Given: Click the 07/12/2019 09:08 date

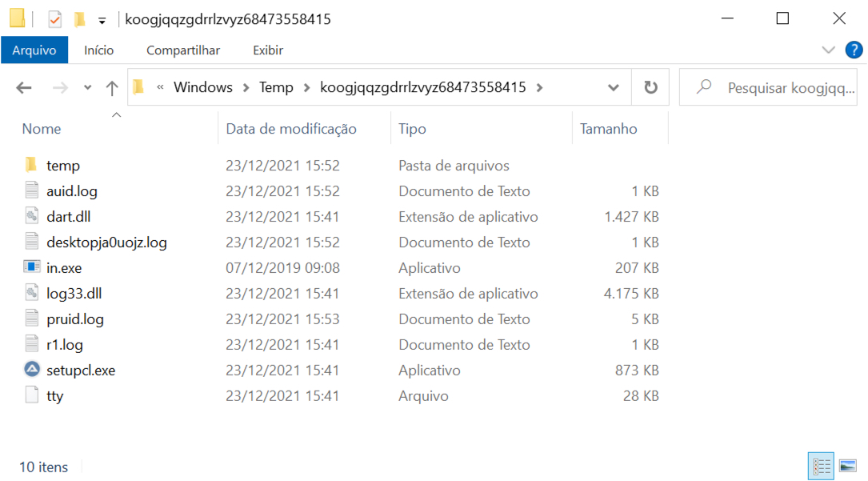Looking at the screenshot, I should (x=283, y=268).
